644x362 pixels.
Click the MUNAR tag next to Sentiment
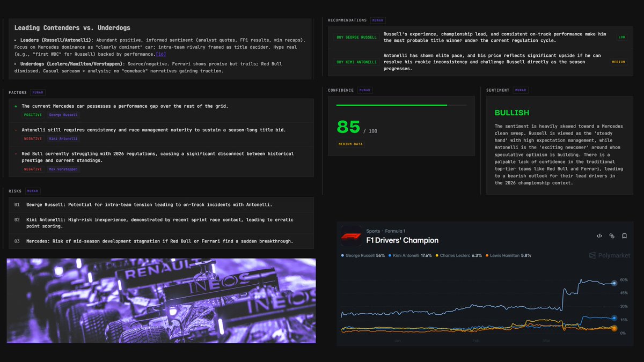[x=520, y=90]
